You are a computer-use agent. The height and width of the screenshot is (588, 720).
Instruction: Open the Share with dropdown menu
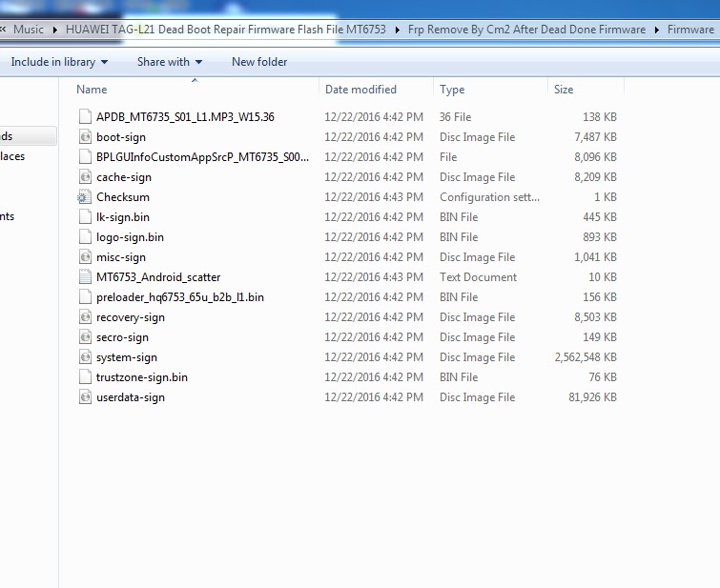(170, 62)
